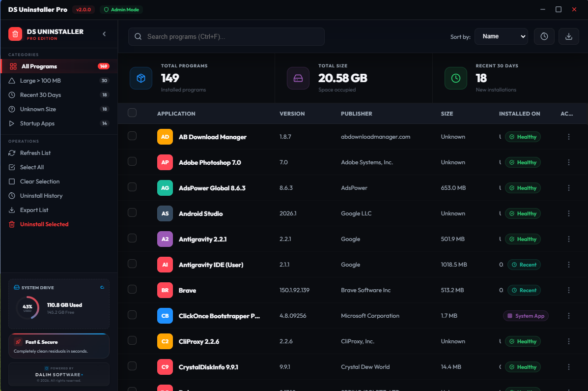Check the CliProxy 2.2.6 checkbox
The width and height of the screenshot is (588, 391).
click(132, 340)
